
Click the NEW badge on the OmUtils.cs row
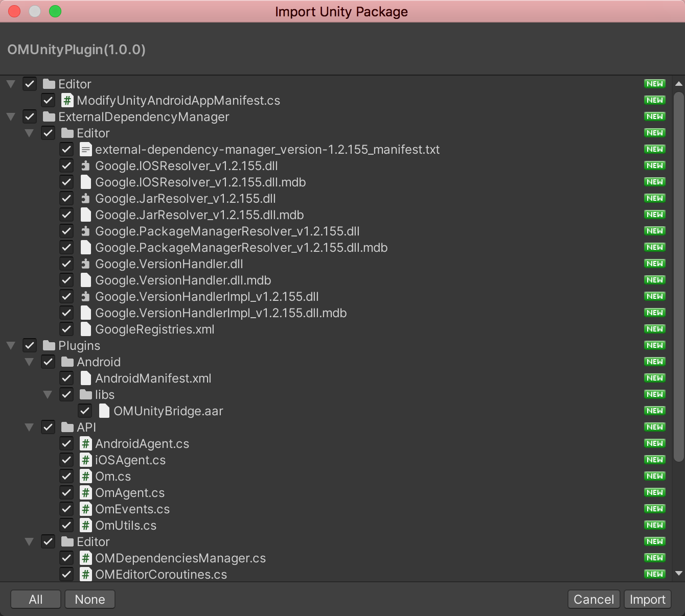click(655, 525)
